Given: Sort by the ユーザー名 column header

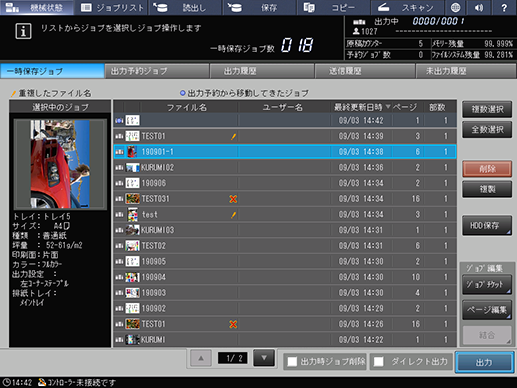Looking at the screenshot, I should 284,107.
